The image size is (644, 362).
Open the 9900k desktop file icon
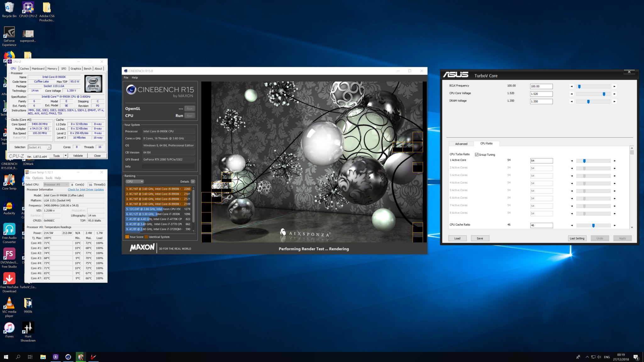[28, 305]
